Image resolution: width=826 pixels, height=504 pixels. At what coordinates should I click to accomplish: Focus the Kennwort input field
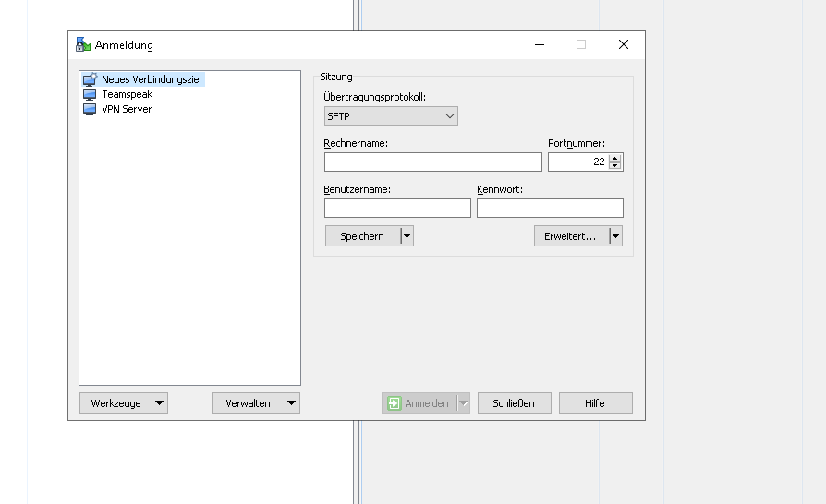pyautogui.click(x=550, y=208)
